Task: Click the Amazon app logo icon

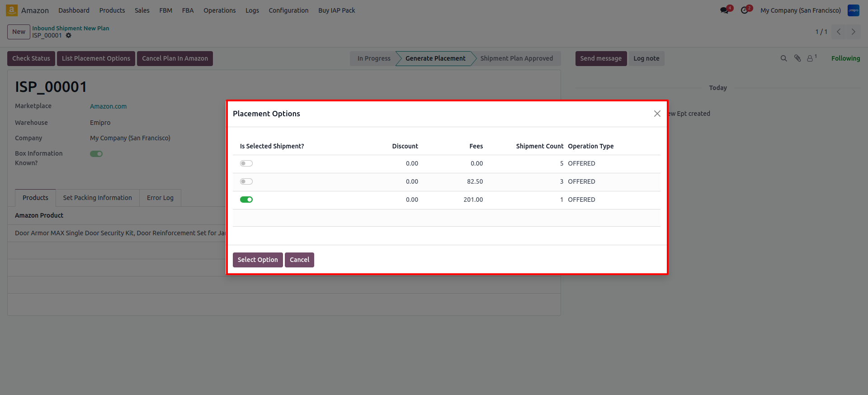Action: click(12, 10)
